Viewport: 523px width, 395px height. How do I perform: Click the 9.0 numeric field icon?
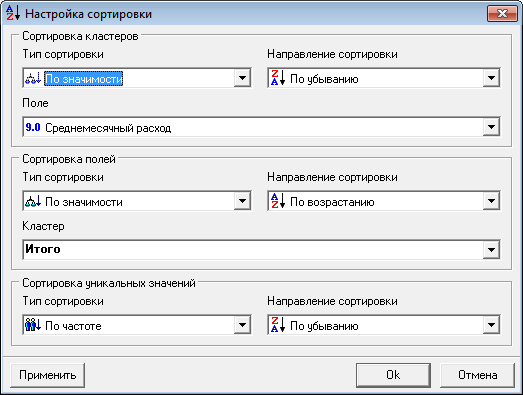pos(33,127)
